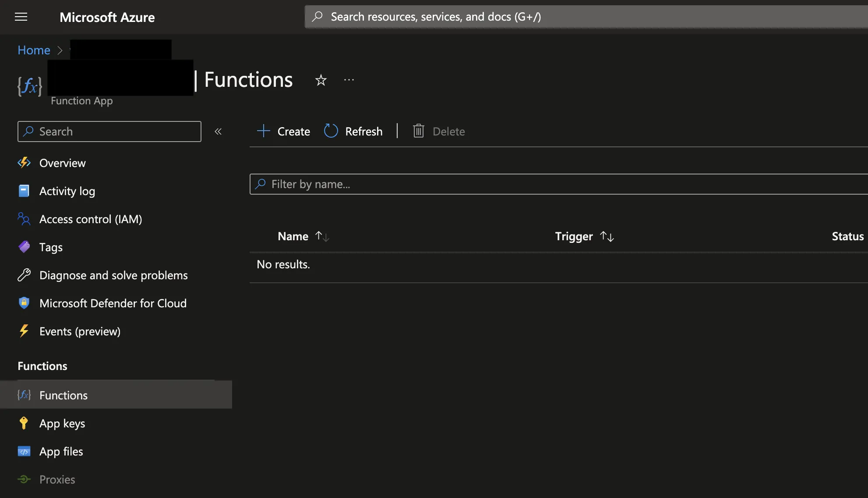Click the Refresh circular arrow icon
Screen dimensions: 868x498
point(331,131)
